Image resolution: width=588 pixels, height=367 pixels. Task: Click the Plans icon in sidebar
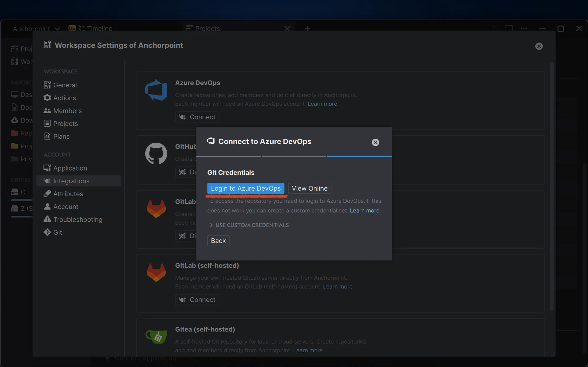point(47,136)
